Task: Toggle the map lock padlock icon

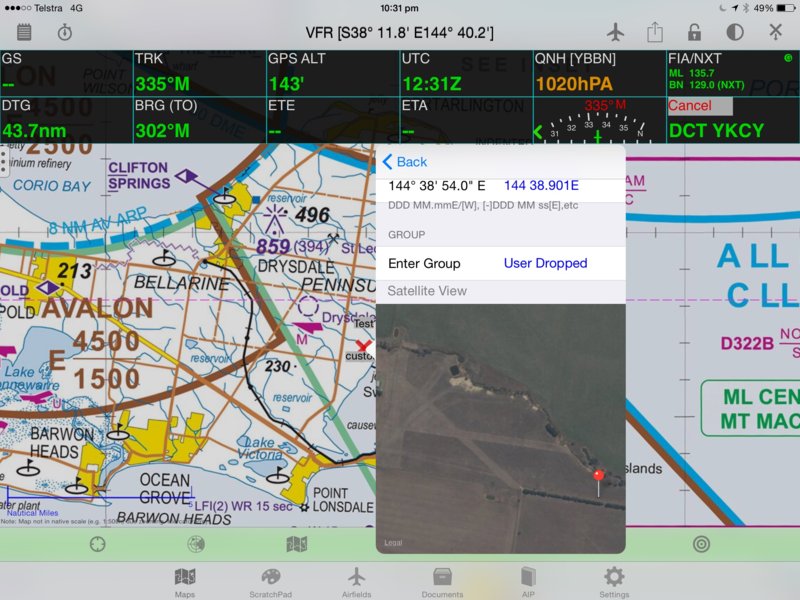Action: pyautogui.click(x=694, y=32)
